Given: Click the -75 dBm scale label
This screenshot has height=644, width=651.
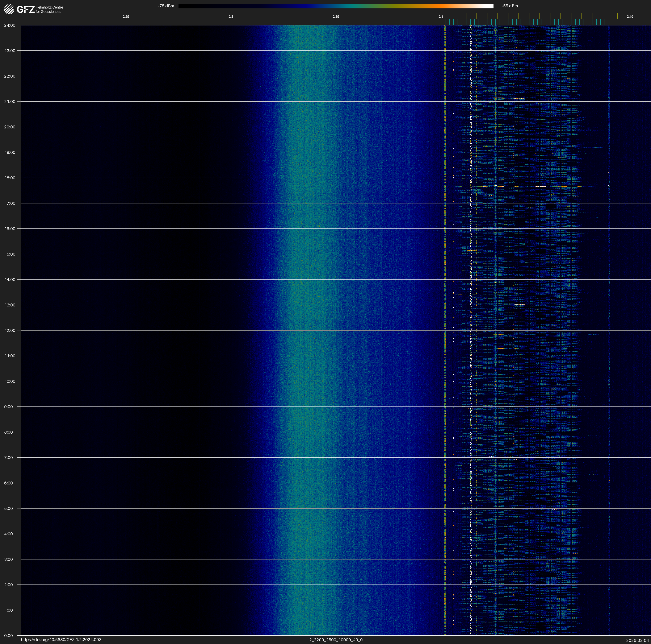Looking at the screenshot, I should tap(166, 6).
